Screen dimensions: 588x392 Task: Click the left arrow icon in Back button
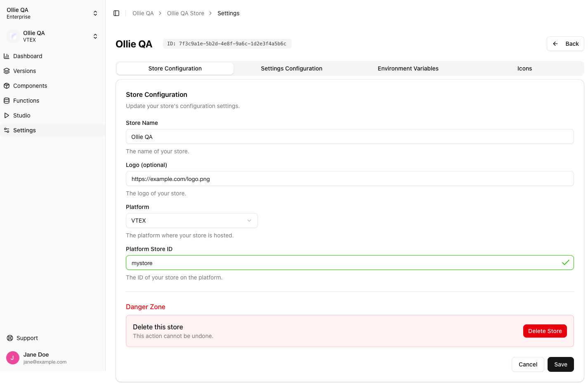555,44
